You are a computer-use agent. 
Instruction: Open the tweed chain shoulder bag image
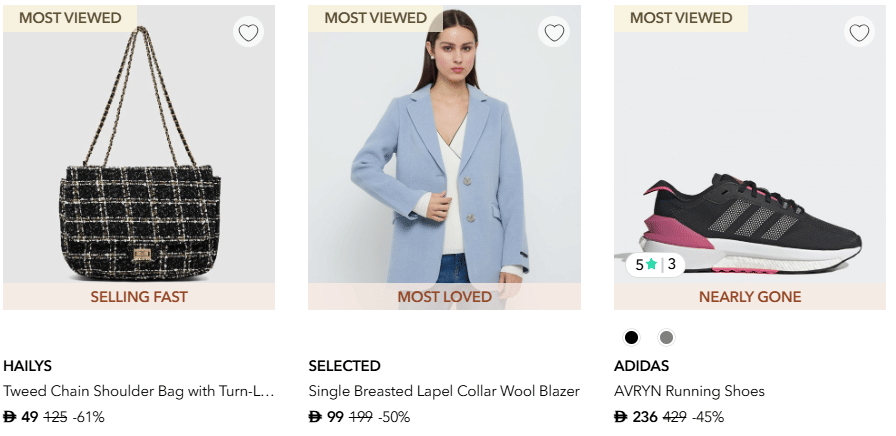click(139, 160)
